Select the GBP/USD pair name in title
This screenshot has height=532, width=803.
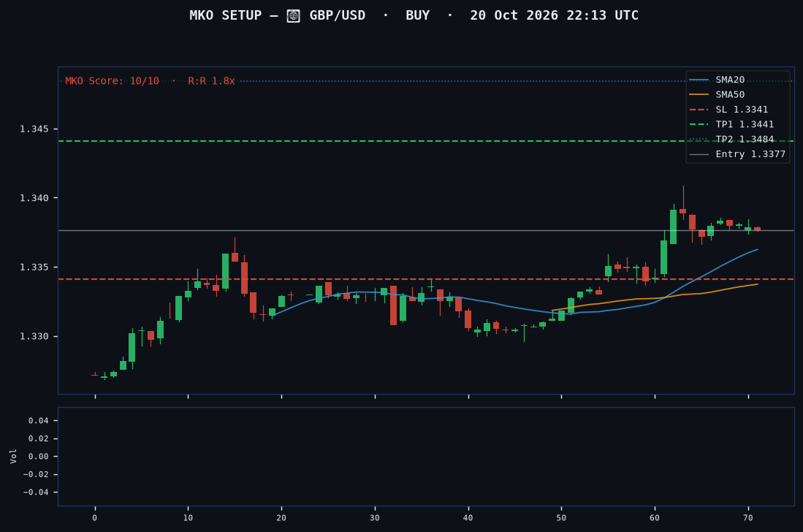(338, 15)
